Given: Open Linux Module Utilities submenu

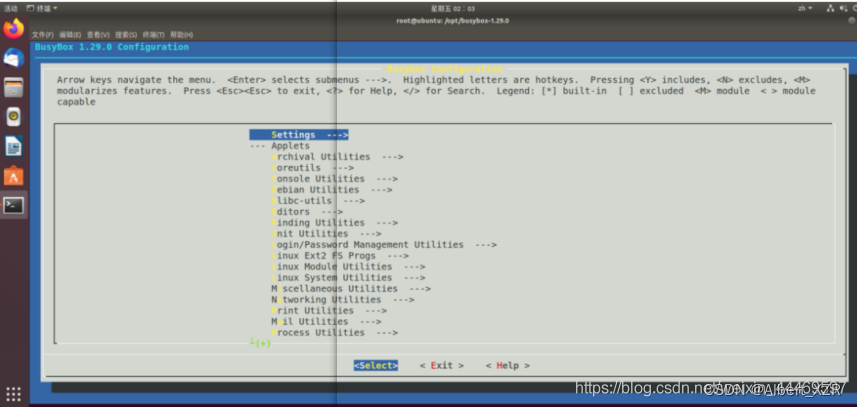Looking at the screenshot, I should 348,267.
